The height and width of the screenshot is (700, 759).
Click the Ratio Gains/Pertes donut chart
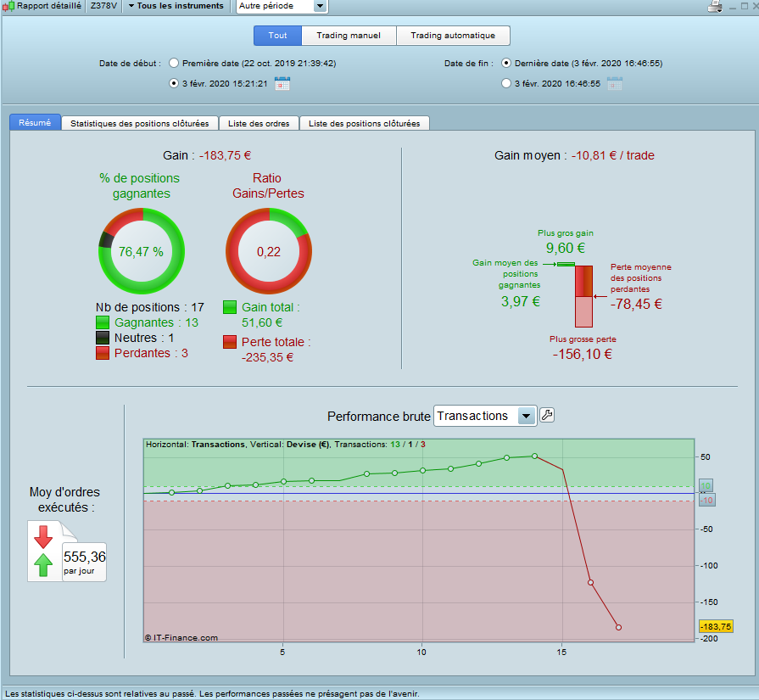pyautogui.click(x=269, y=251)
